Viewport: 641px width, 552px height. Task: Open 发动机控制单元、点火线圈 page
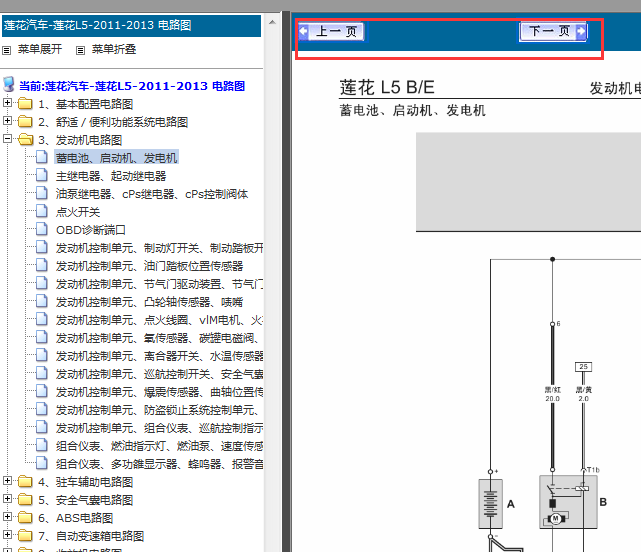[x=159, y=320]
